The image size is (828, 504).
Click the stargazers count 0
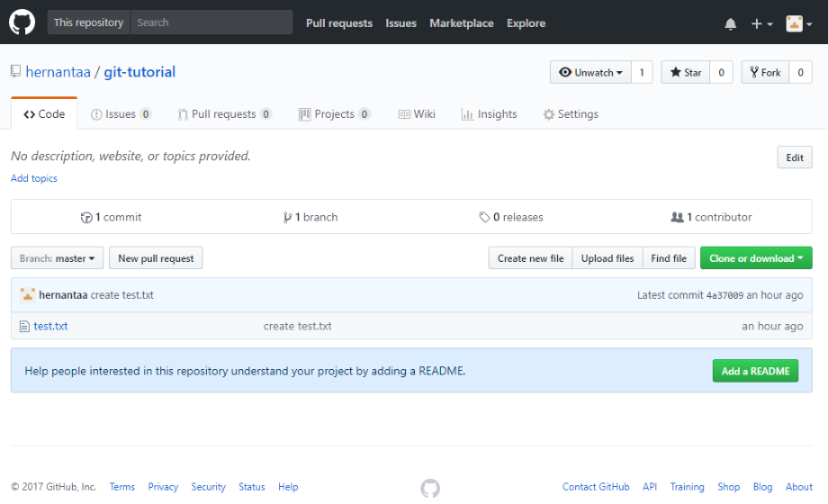[721, 72]
